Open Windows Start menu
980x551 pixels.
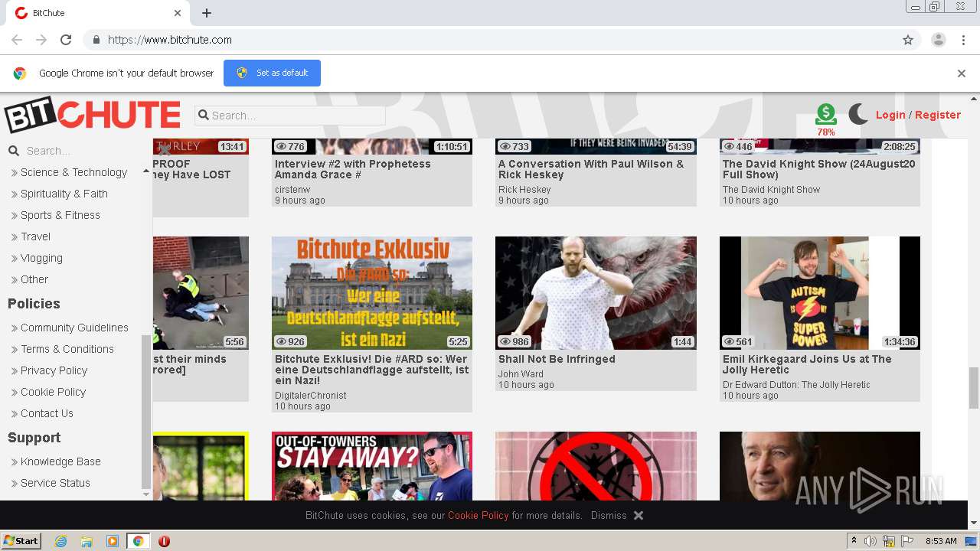21,540
